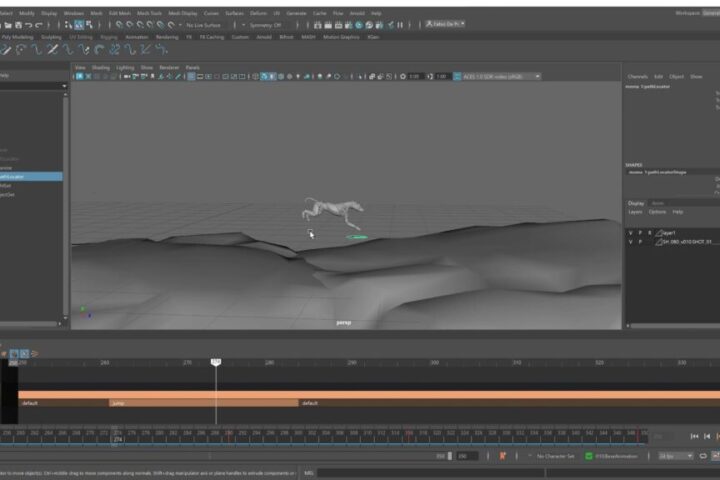The width and height of the screenshot is (720, 480).
Task: Open the Render Settings icon
Action: [x=349, y=25]
